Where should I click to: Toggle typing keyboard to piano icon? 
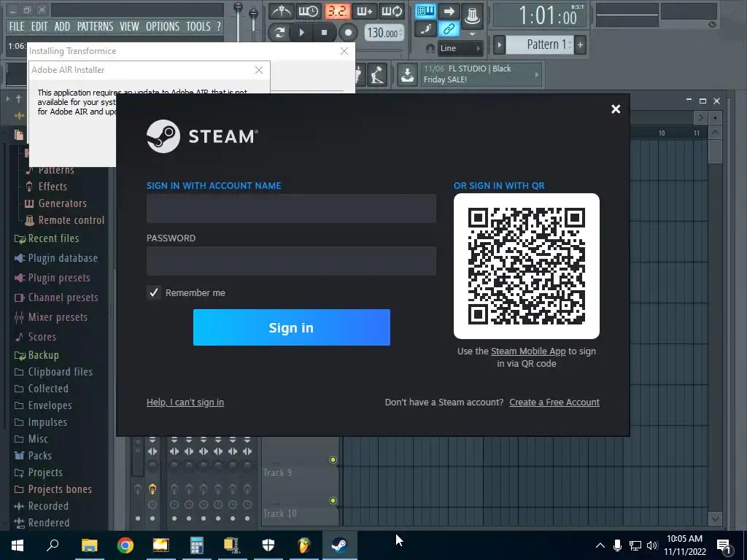[x=425, y=11]
